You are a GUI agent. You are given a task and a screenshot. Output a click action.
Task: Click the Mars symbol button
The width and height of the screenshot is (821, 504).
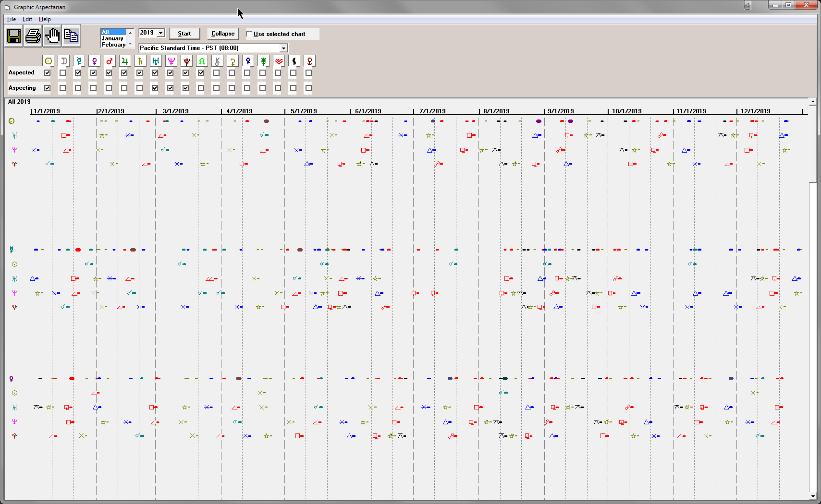coord(110,61)
